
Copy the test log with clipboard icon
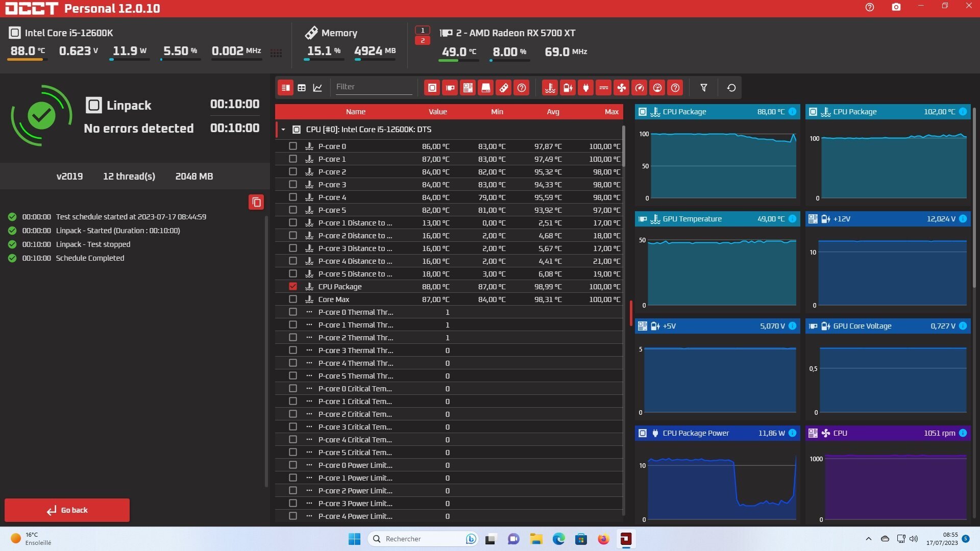point(256,202)
